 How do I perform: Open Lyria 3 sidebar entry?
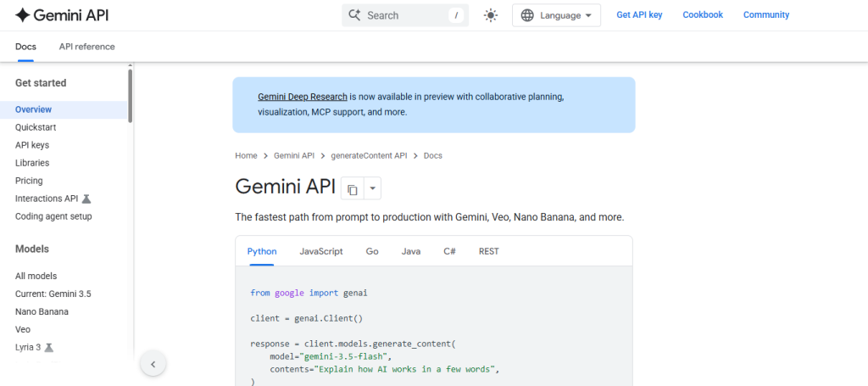click(x=28, y=347)
